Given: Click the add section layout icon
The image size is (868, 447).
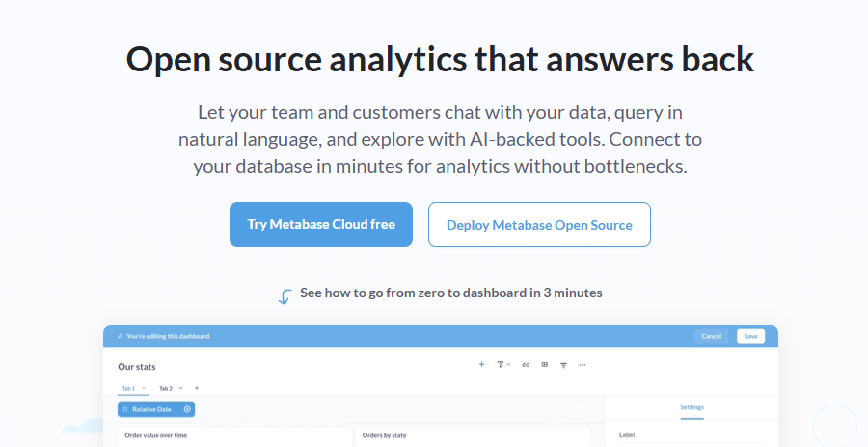Looking at the screenshot, I should click(545, 365).
